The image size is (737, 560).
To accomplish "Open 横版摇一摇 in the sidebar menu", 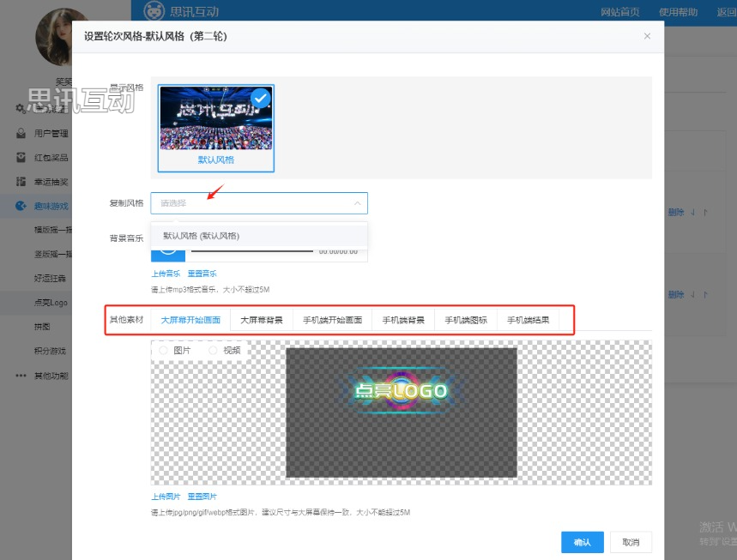I will (x=53, y=230).
